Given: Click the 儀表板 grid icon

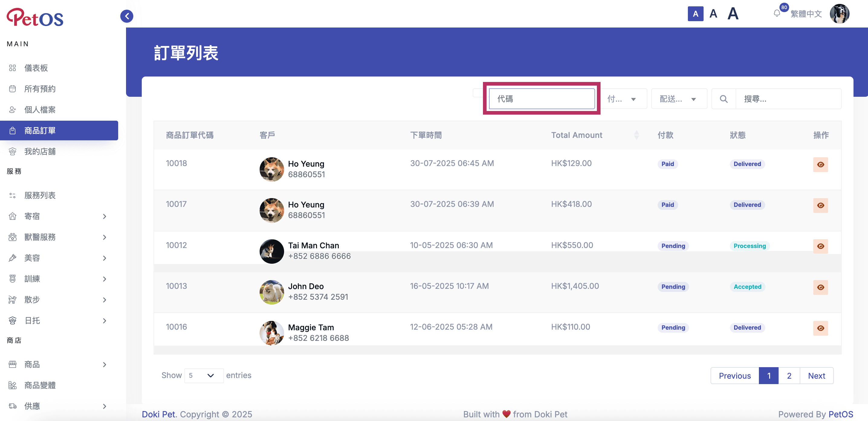Looking at the screenshot, I should [x=12, y=68].
